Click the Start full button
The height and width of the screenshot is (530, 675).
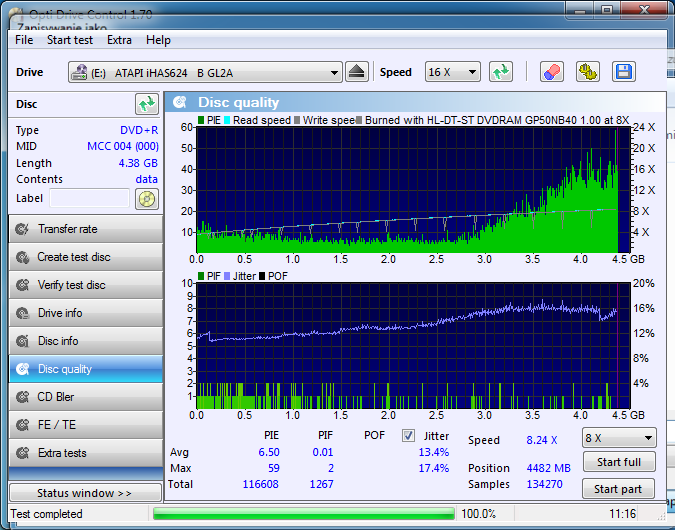[619, 462]
